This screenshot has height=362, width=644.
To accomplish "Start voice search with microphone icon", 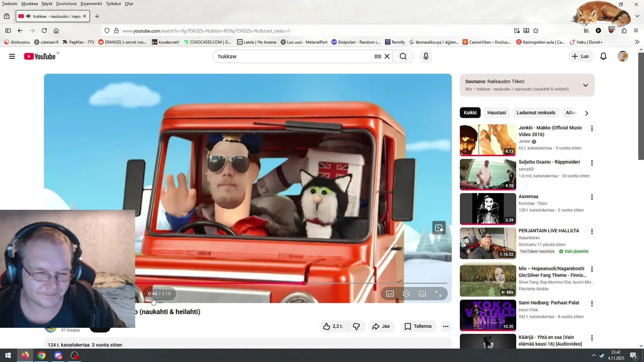I will coord(426,56).
